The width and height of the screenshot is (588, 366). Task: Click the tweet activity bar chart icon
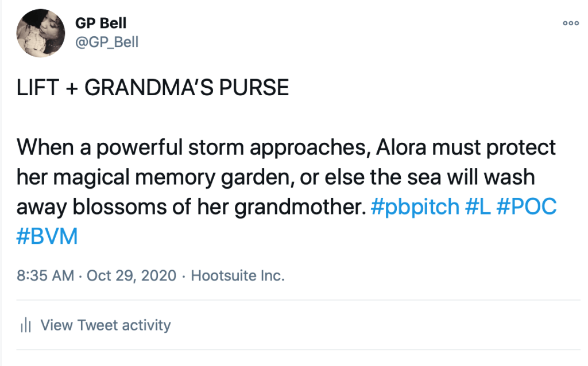tap(25, 326)
